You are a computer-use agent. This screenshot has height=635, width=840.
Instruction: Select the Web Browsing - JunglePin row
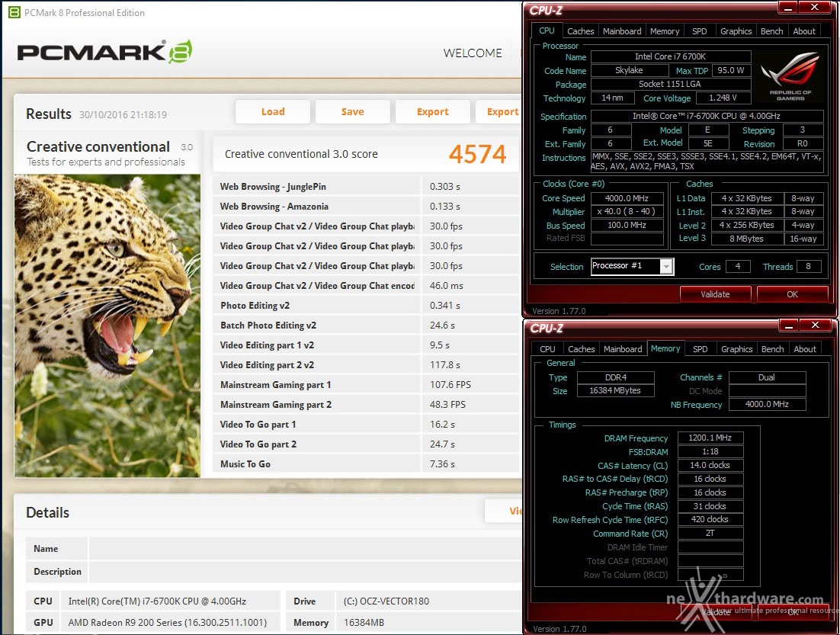367,187
